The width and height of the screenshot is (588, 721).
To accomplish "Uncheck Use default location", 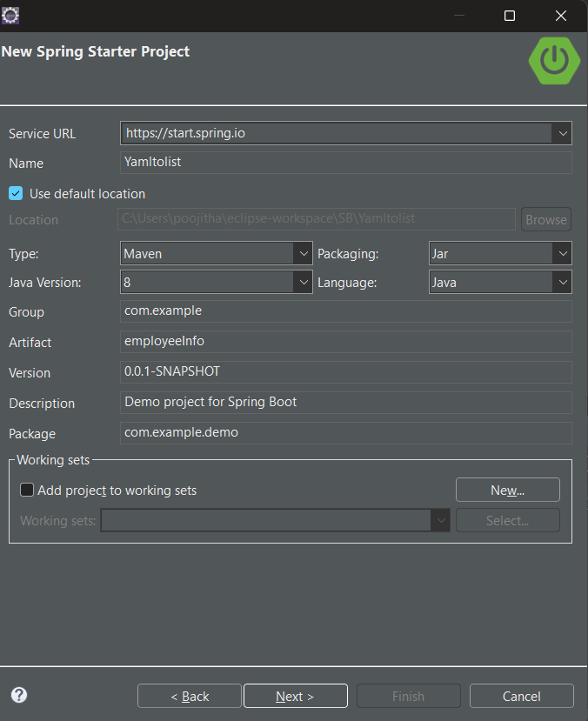I will click(x=15, y=193).
